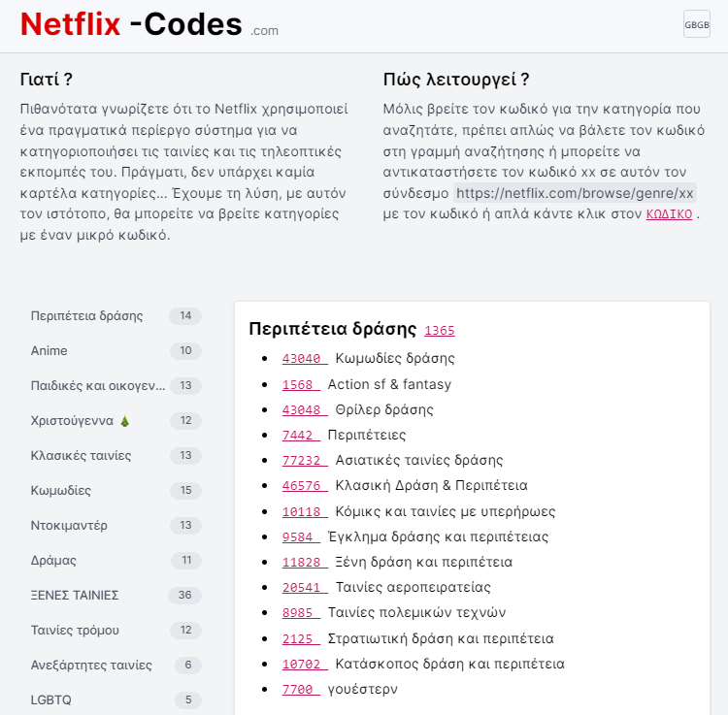Screen dimensions: 728x715
Task: Open the Παιδικές και οικογεν... category
Action: click(x=116, y=385)
